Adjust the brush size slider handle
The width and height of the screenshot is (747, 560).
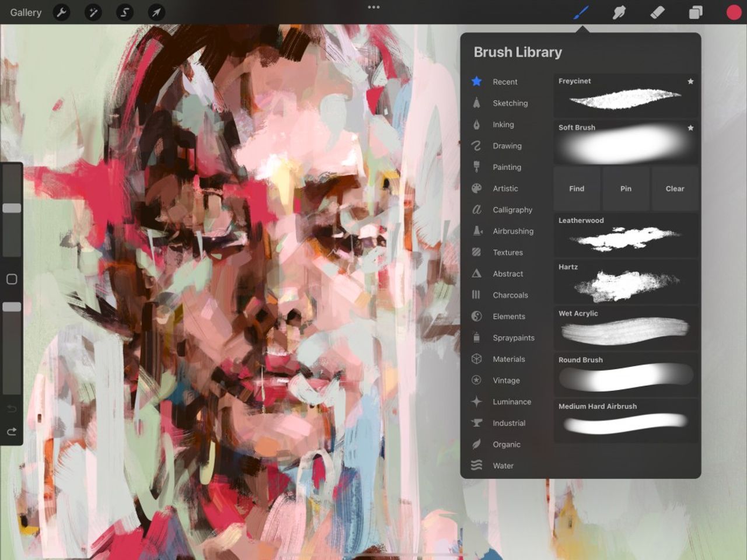[x=12, y=208]
